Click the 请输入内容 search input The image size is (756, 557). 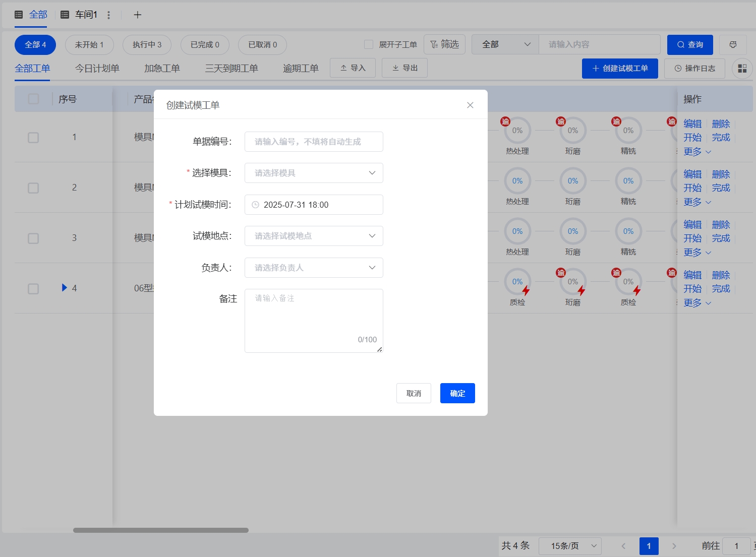click(x=600, y=44)
